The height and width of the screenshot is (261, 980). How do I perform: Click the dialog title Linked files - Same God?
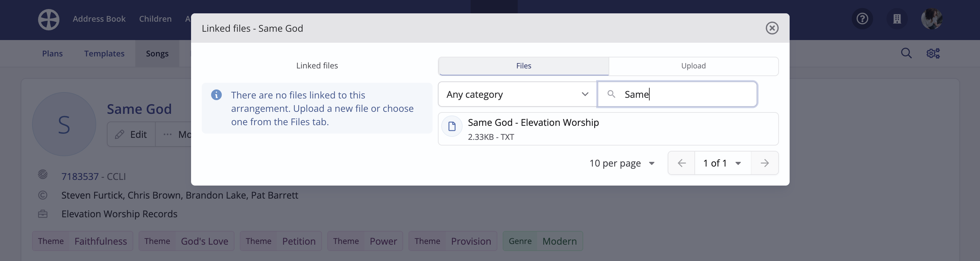coord(252,28)
